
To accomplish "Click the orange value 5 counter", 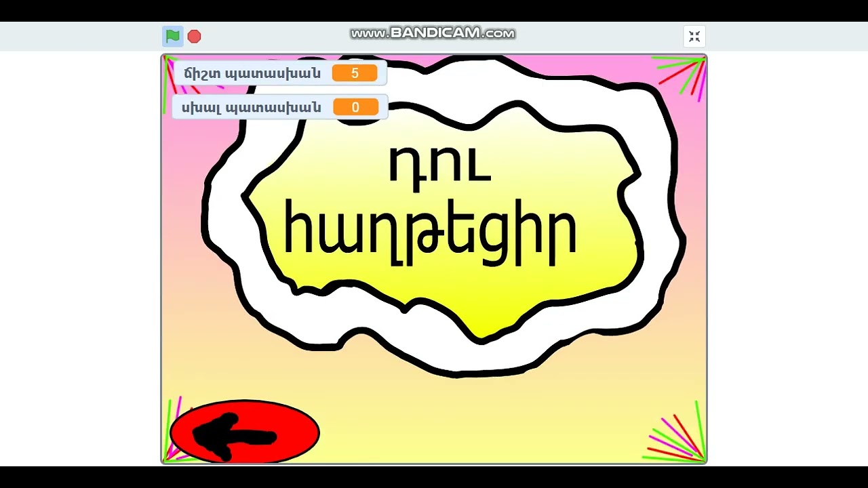I will point(355,73).
